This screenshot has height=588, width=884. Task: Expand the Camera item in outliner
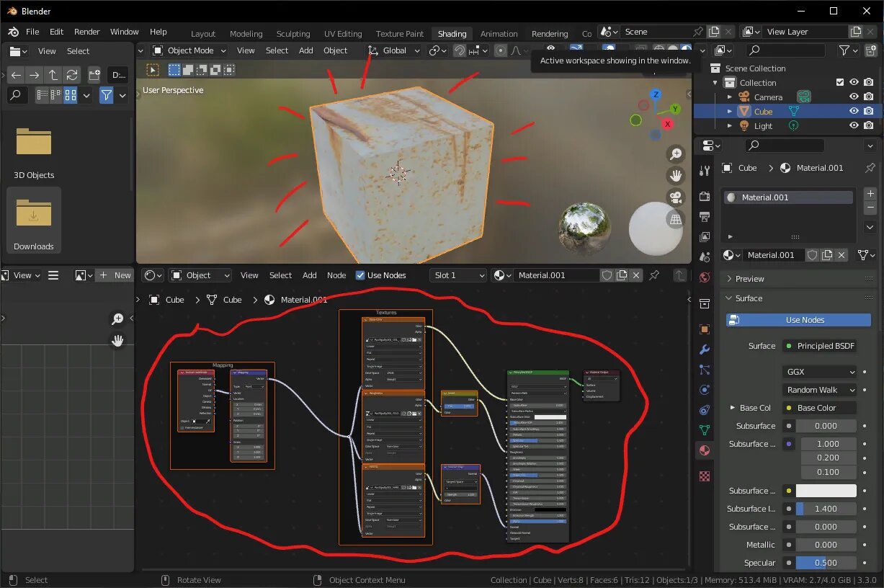[x=729, y=97]
